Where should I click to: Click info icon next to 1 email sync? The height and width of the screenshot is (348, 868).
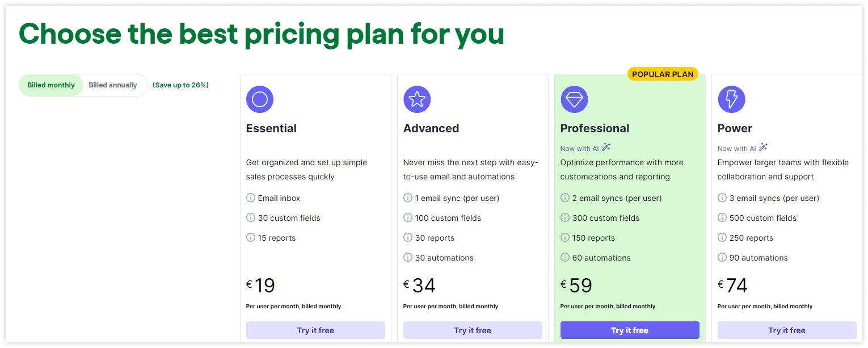(408, 198)
